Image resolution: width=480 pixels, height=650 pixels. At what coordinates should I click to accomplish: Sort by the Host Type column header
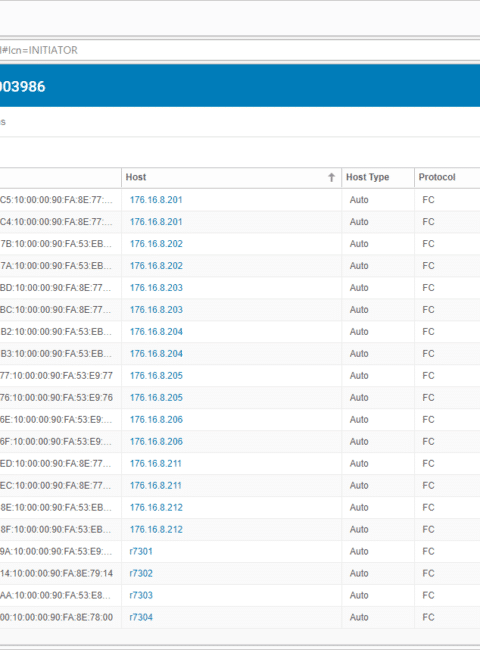pyautogui.click(x=367, y=177)
